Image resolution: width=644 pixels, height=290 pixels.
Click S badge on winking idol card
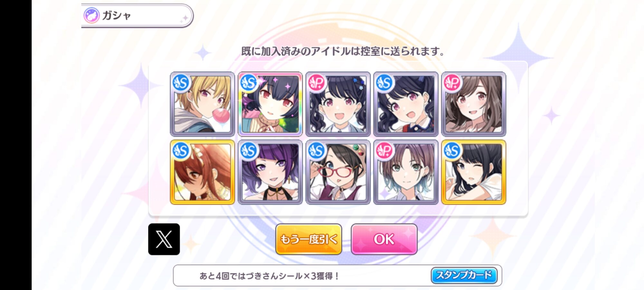tap(452, 151)
